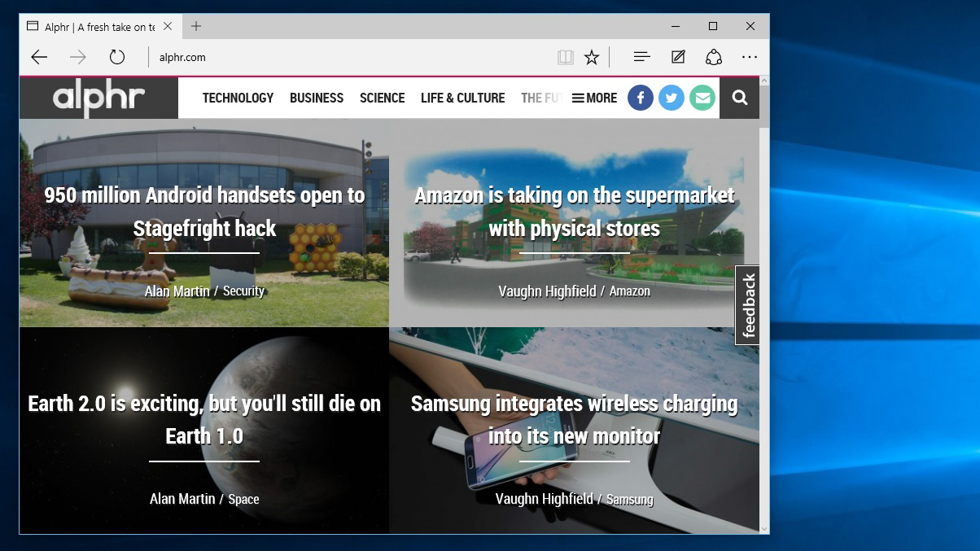This screenshot has height=551, width=980.
Task: Click the alphr site logo
Action: [98, 98]
